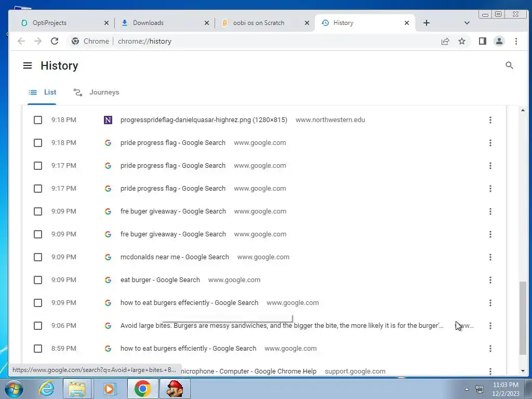Show hidden system tray icons arrow
The image size is (532, 399).
tap(467, 389)
